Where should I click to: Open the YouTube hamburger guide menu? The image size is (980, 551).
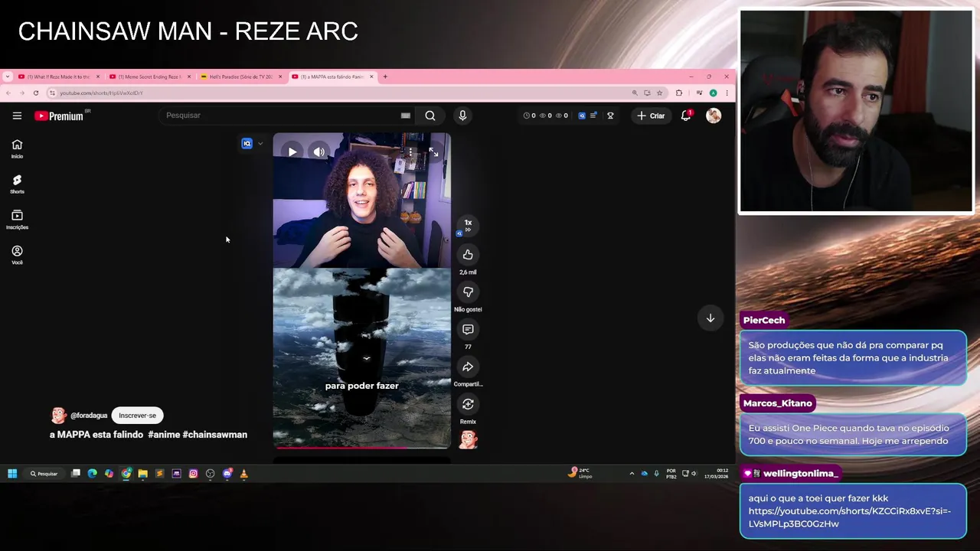[x=17, y=116]
